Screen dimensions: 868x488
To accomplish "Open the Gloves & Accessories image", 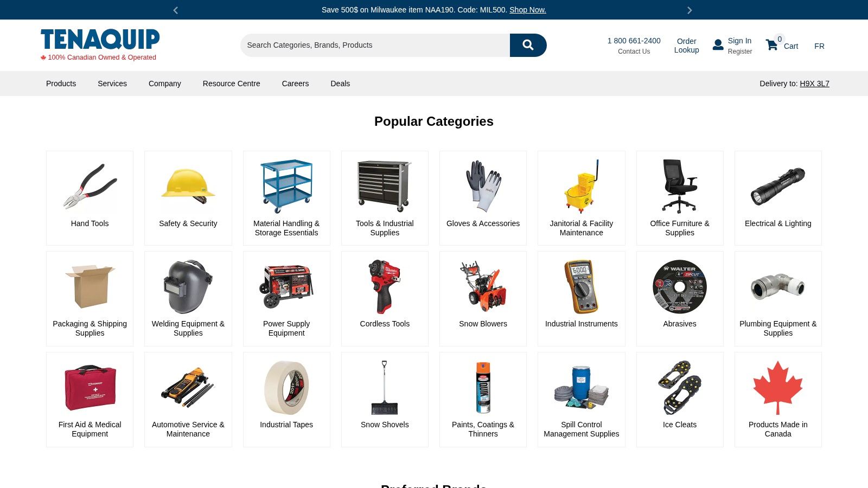I will [483, 186].
